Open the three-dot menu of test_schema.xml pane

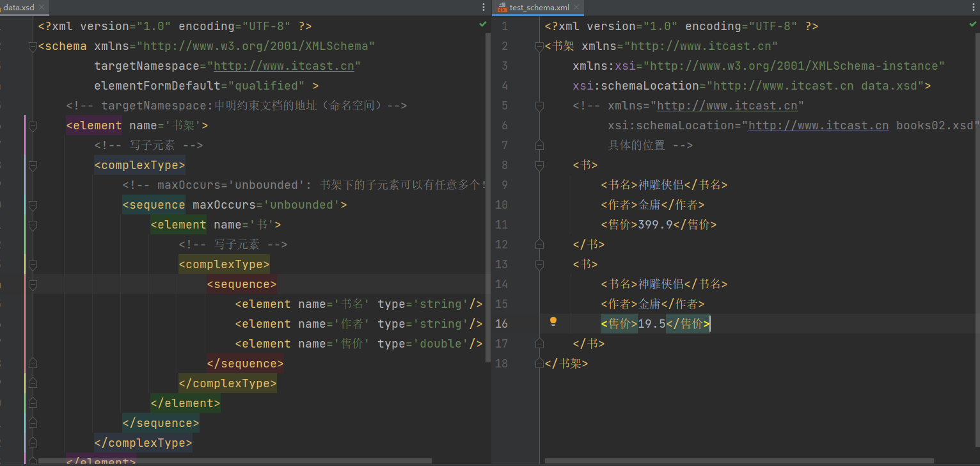973,7
